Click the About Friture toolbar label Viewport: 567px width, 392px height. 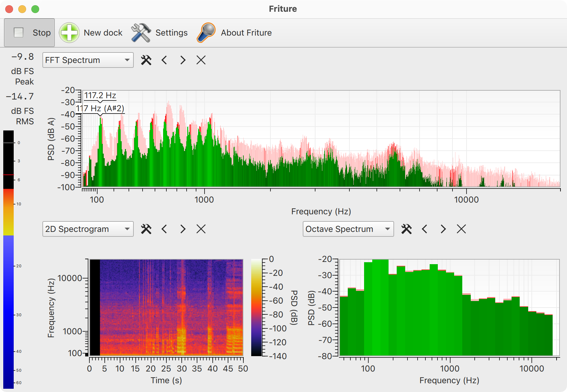246,33
